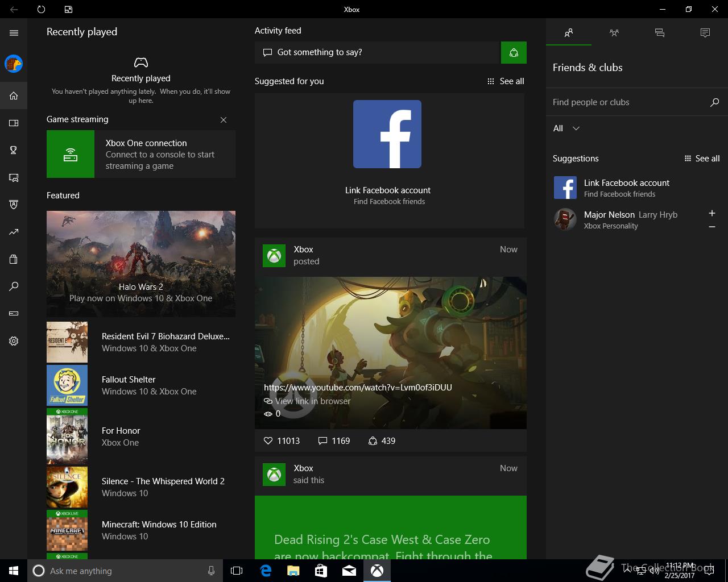Open the Connection console icon in the sidebar
Viewport: 728px width, 582px height.
[x=14, y=314]
